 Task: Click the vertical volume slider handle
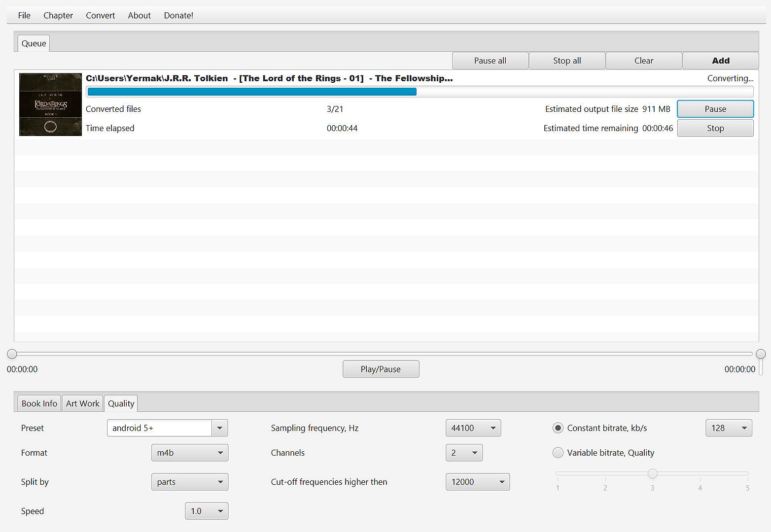[761, 354]
